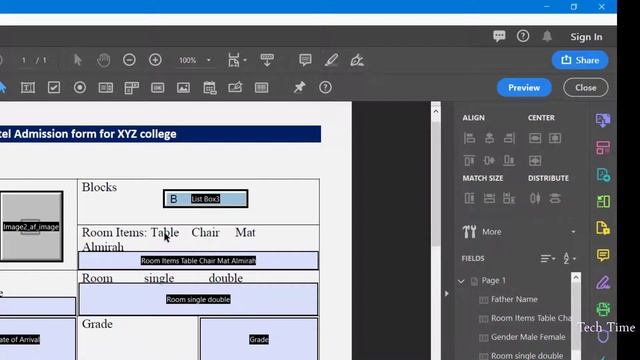This screenshot has height=360, width=640.
Task: Select Image2_af_image field on page
Action: click(31, 227)
